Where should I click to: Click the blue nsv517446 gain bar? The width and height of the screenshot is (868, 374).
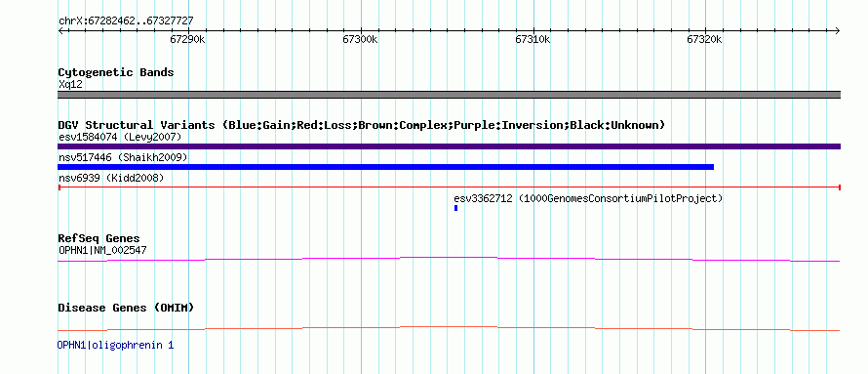(x=386, y=167)
